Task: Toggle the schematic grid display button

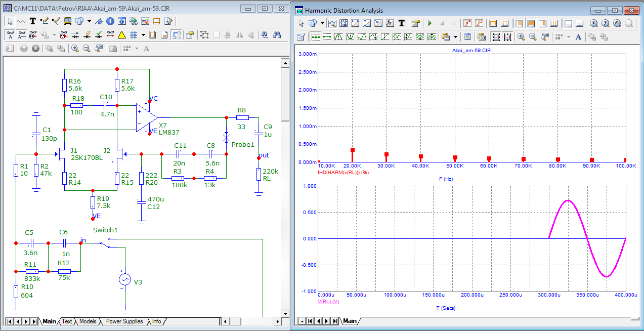Action: coord(134,35)
